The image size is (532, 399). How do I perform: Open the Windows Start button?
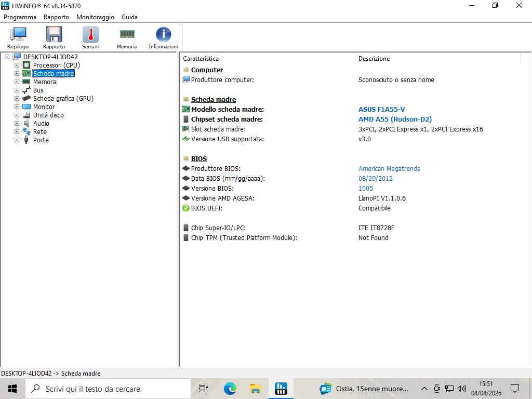point(12,389)
